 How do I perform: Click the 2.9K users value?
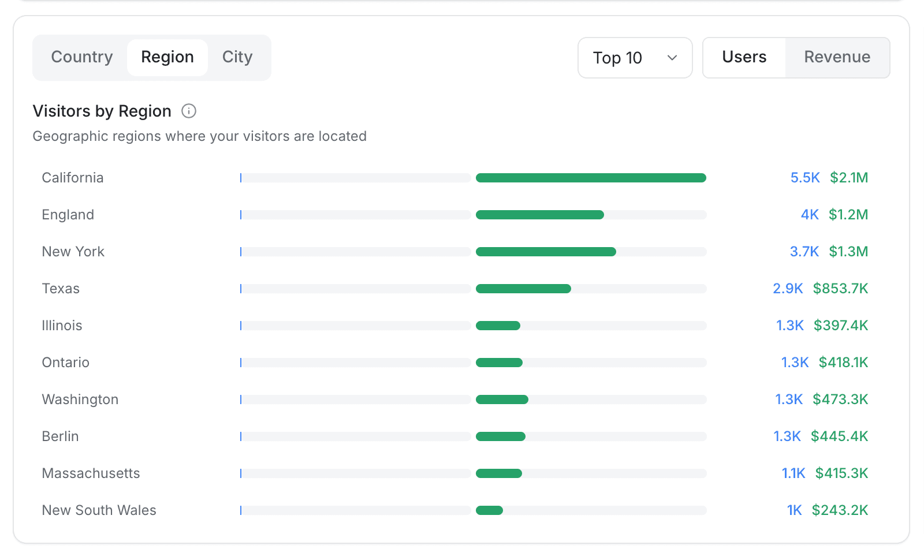point(788,289)
